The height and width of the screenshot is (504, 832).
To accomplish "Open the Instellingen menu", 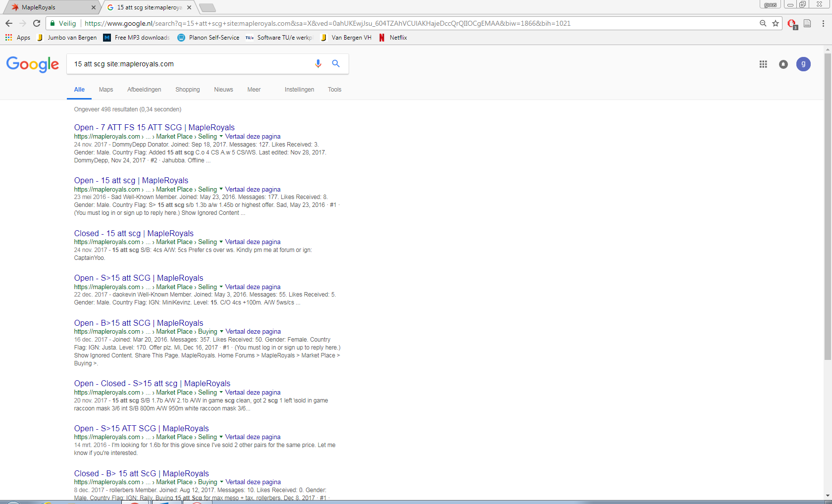I will coord(299,90).
